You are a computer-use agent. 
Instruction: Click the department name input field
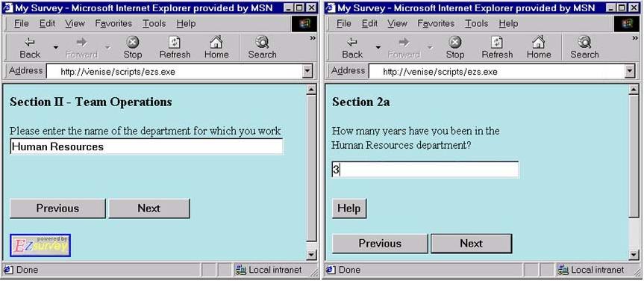pos(146,146)
